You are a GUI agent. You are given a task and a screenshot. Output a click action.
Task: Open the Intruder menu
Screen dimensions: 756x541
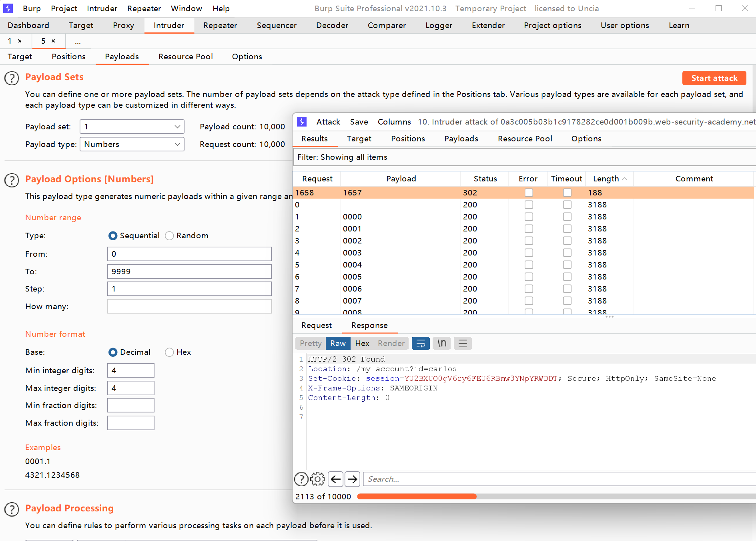(102, 8)
